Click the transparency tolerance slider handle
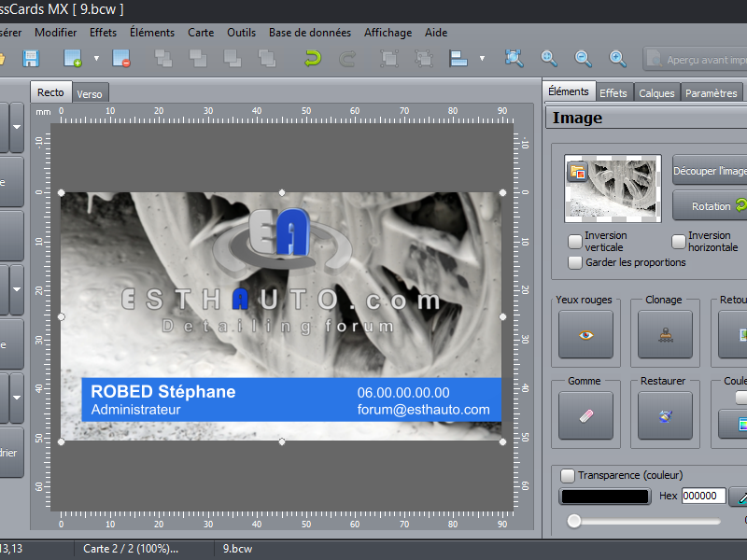This screenshot has width=747, height=560. click(x=574, y=521)
